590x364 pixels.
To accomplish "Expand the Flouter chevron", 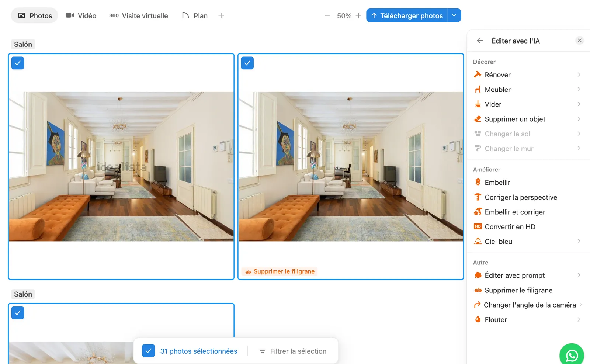I will [579, 319].
